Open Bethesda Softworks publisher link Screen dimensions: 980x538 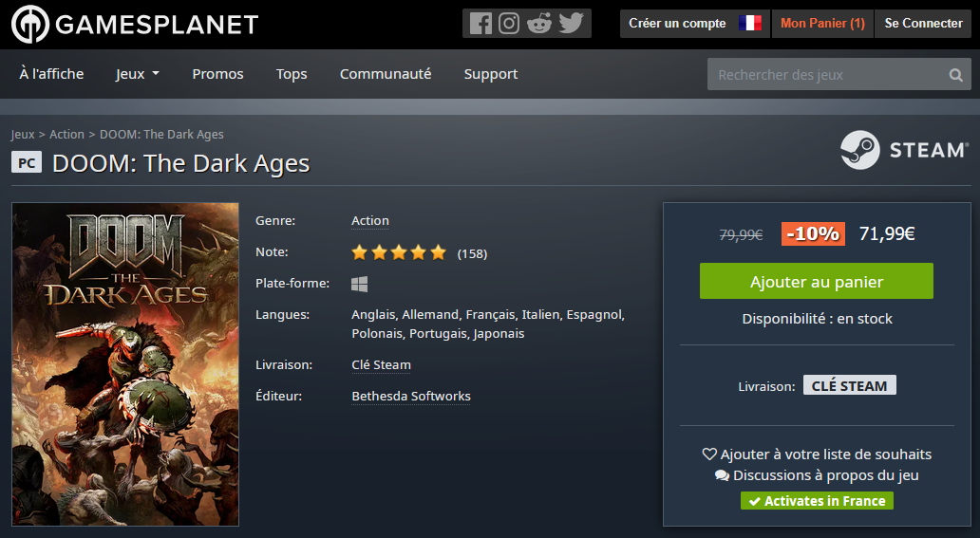coord(410,397)
